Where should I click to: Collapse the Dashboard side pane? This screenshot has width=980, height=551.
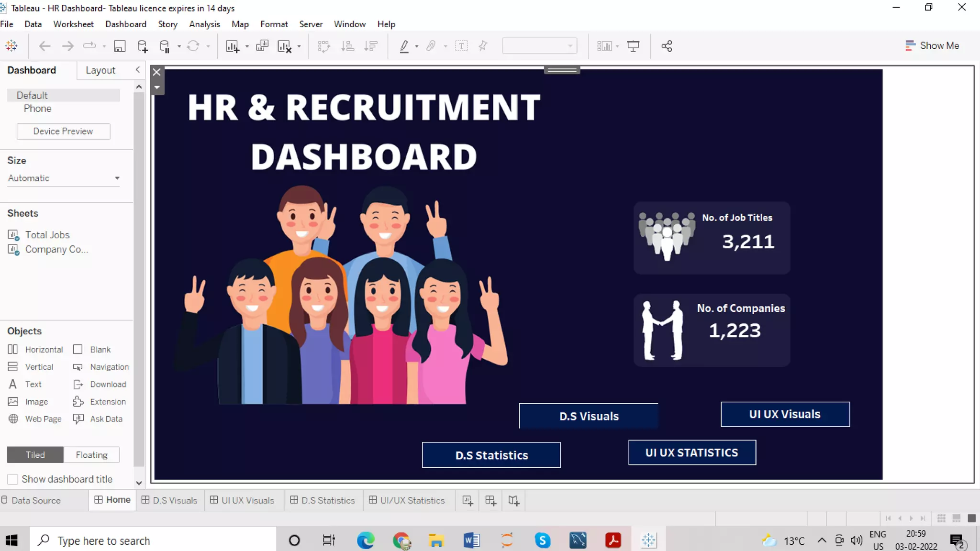coord(138,70)
